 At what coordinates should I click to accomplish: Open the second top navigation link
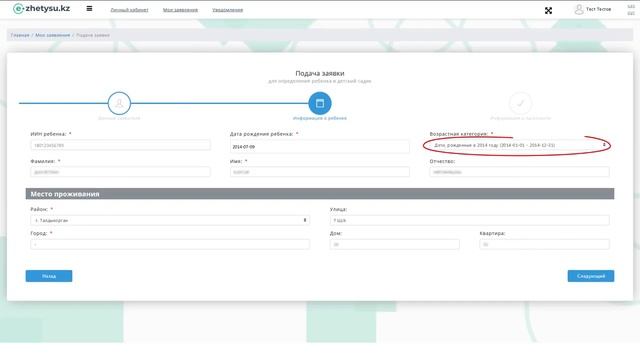point(180,10)
